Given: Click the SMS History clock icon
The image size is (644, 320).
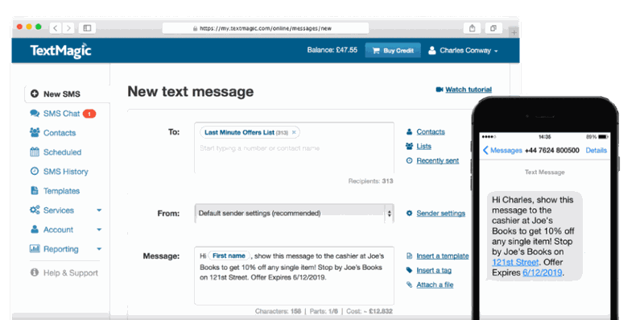Looking at the screenshot, I should coord(35,171).
